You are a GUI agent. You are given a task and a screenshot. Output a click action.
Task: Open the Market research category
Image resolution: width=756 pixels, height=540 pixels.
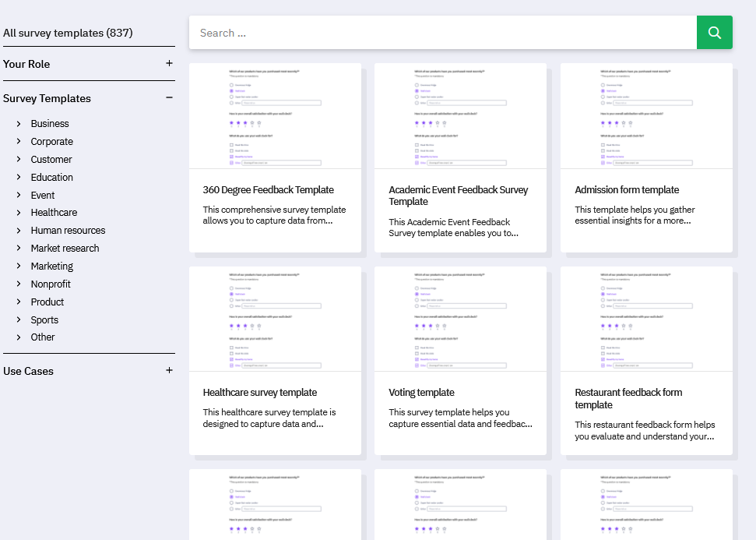pyautogui.click(x=65, y=249)
